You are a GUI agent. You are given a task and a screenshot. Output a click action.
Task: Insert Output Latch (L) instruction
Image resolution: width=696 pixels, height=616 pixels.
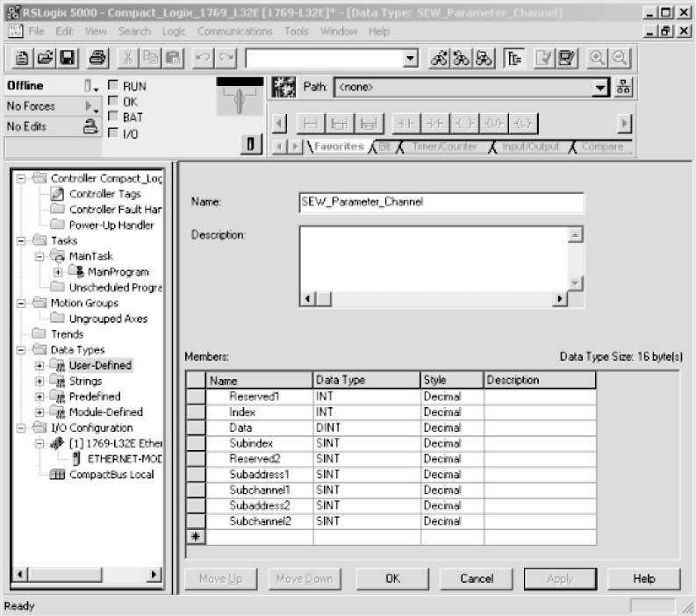523,124
